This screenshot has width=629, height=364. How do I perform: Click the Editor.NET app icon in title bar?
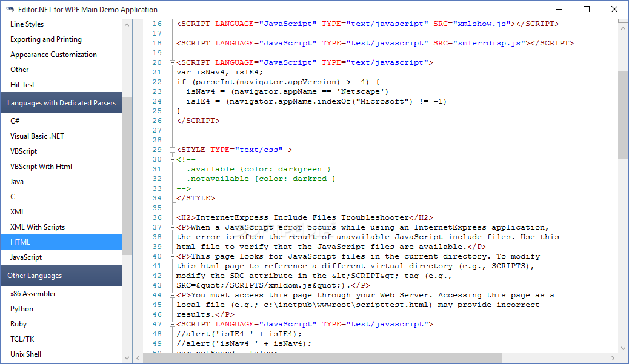tap(10, 9)
